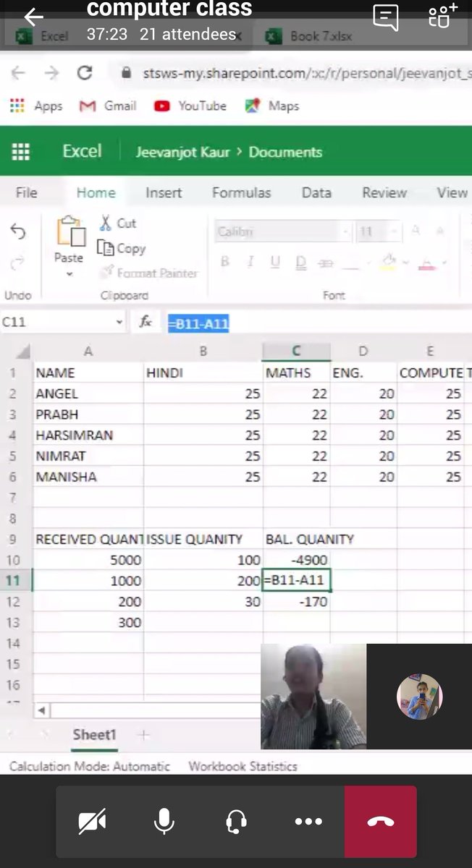Toggle Italic formatting
This screenshot has width=472, height=868.
250,262
